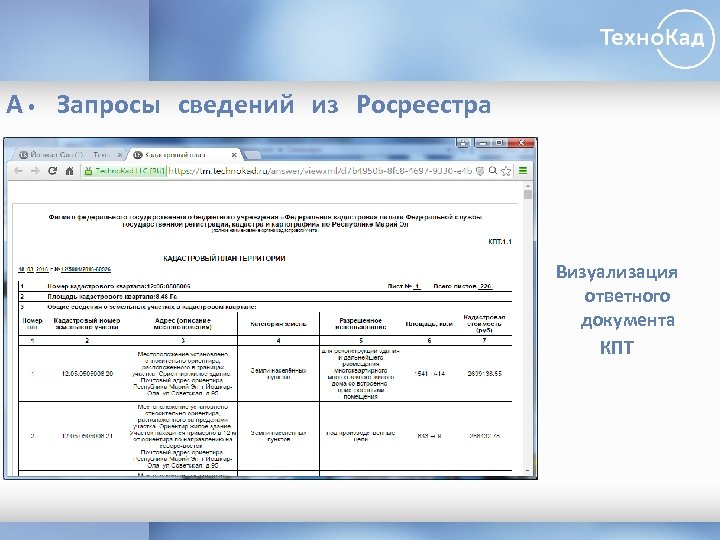Click 'Кадастровый номер земельного участка' header
The width and height of the screenshot is (720, 540).
(87, 324)
